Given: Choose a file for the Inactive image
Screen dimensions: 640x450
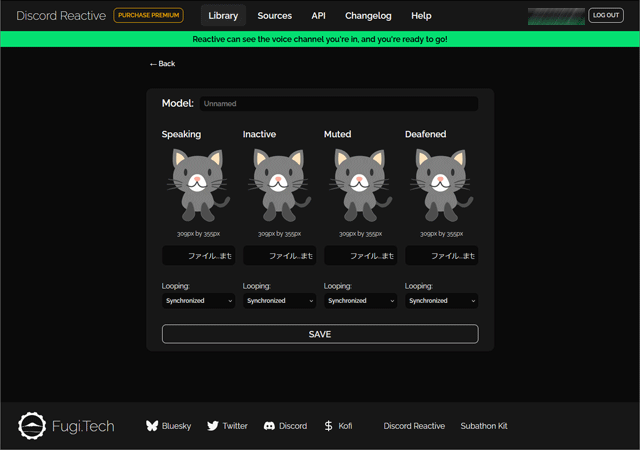Looking at the screenshot, I should (279, 256).
